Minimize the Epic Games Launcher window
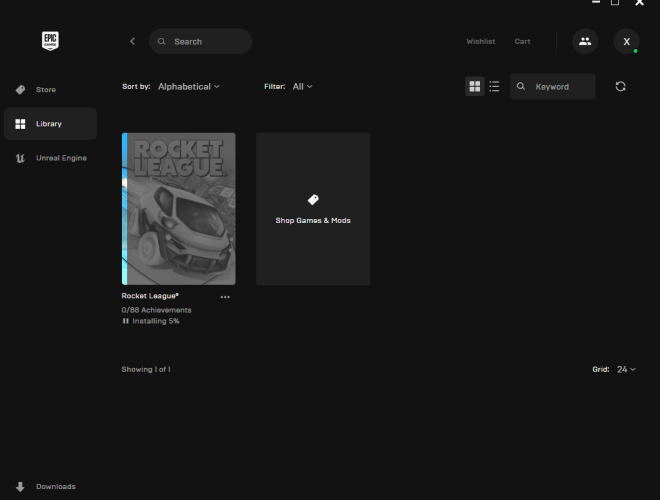Viewport: 660px width, 500px height. click(x=596, y=2)
